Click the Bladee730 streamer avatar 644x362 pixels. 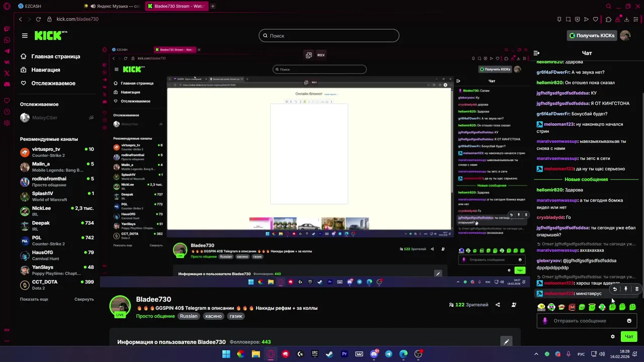click(x=120, y=306)
